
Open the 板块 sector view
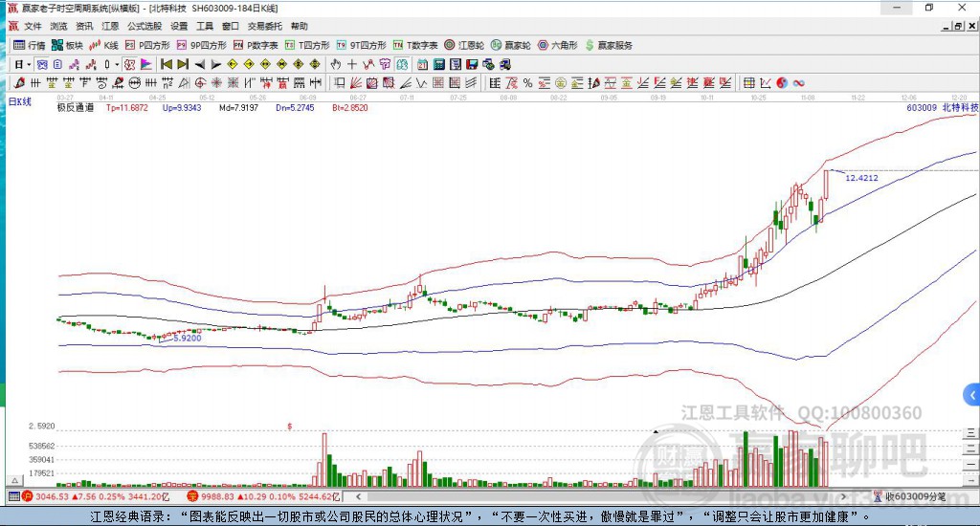pyautogui.click(x=68, y=45)
